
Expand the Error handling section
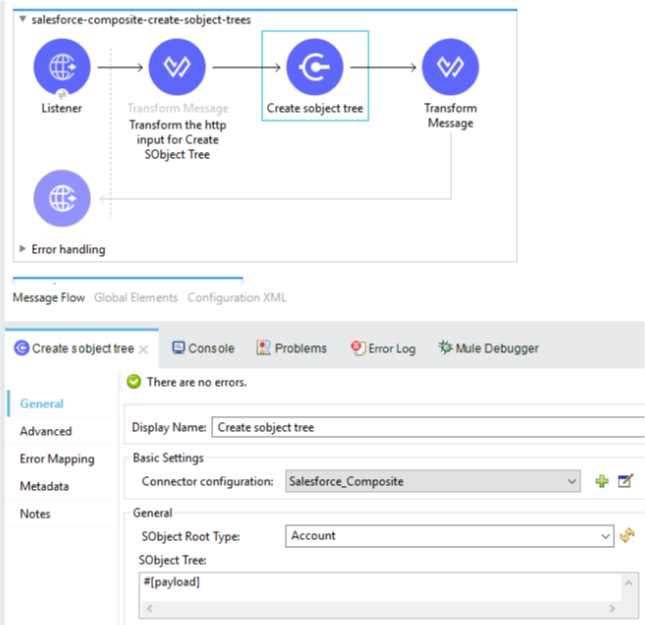24,249
